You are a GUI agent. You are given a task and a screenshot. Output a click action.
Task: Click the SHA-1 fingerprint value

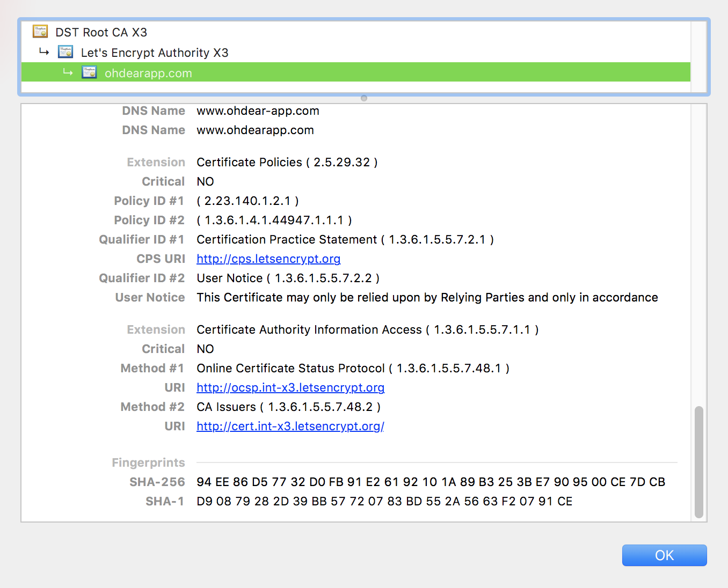point(384,502)
